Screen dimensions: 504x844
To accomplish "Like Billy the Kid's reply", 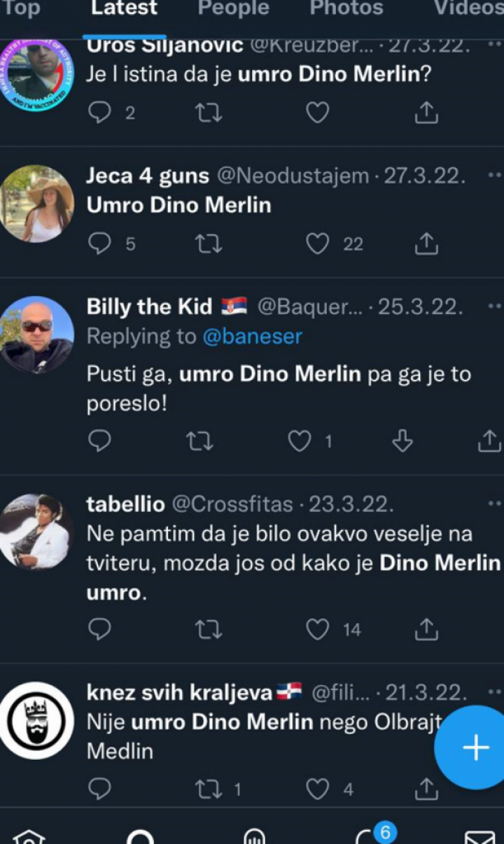I will [x=300, y=442].
